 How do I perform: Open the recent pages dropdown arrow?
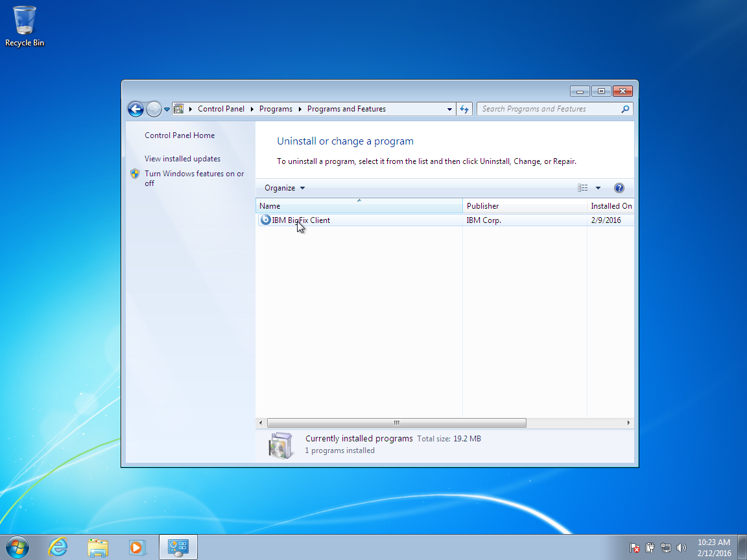[x=167, y=109]
